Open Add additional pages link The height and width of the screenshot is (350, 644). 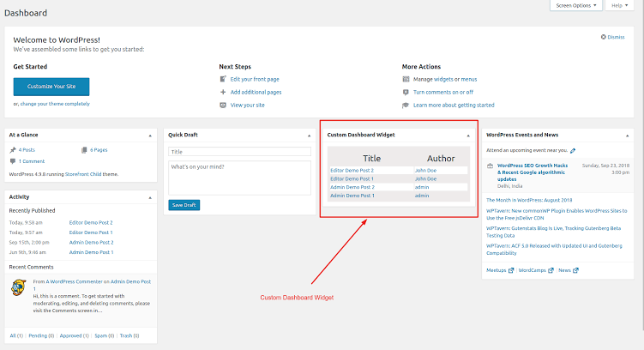(x=256, y=93)
